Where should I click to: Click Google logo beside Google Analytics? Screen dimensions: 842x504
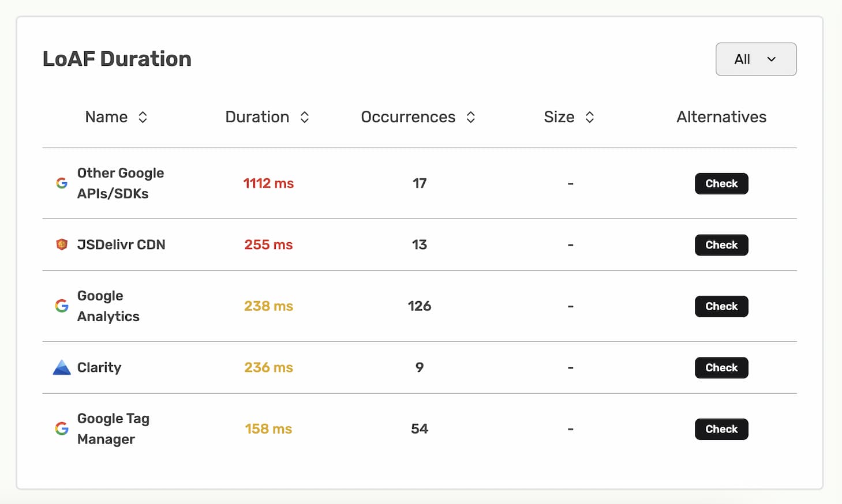tap(62, 306)
